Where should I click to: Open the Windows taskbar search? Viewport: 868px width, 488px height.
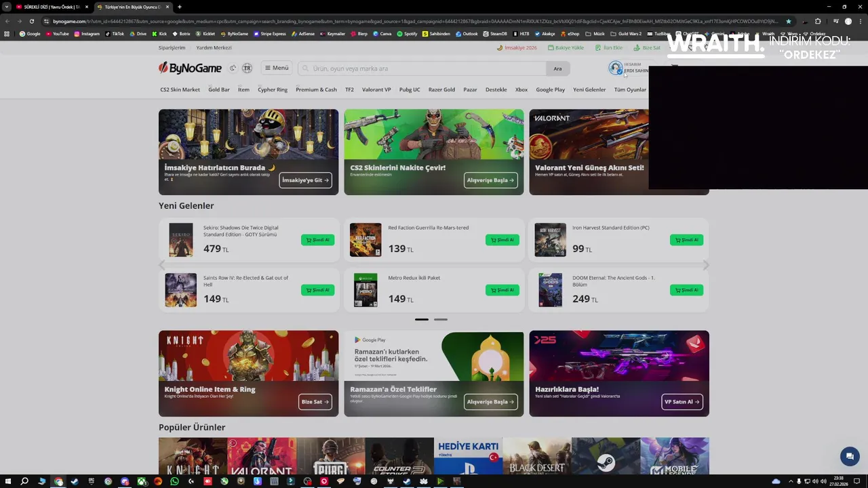pos(24,481)
